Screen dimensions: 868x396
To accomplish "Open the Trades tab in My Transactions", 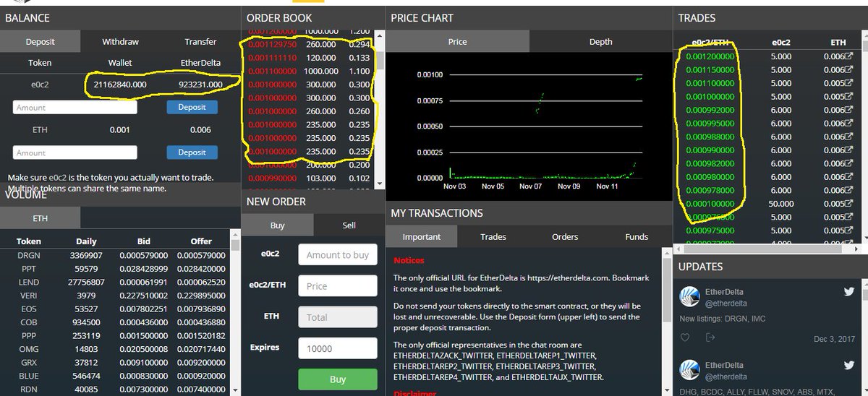I will point(493,236).
